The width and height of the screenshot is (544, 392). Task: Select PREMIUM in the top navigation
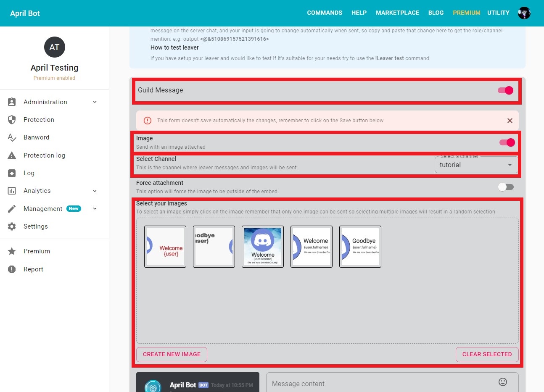tap(467, 13)
